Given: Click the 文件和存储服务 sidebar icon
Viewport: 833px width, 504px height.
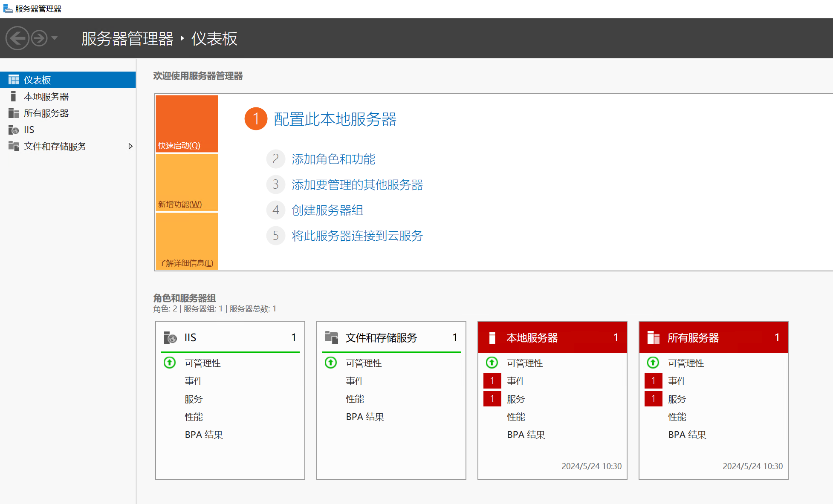Looking at the screenshot, I should point(14,146).
